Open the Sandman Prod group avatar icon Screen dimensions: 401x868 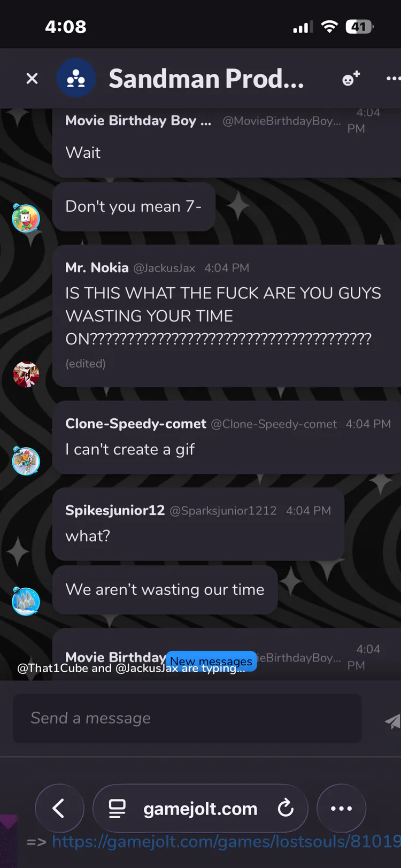point(76,78)
